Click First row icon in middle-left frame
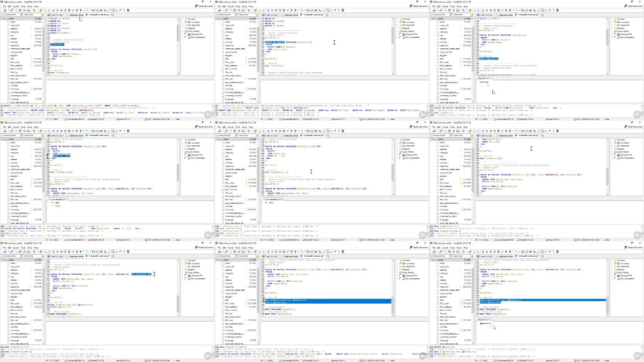 57,131
